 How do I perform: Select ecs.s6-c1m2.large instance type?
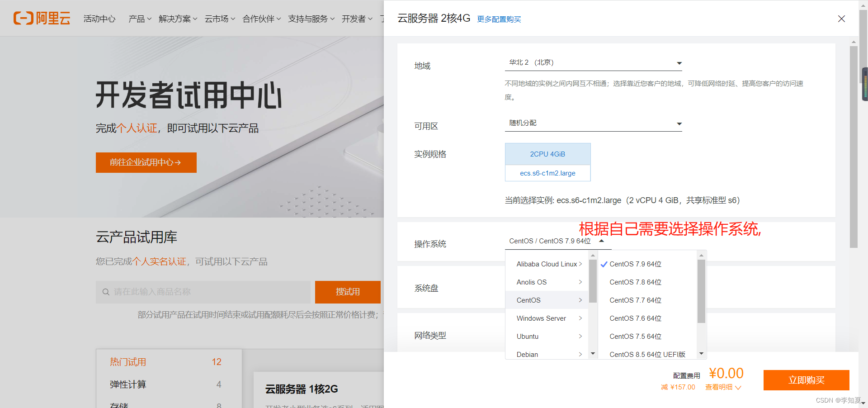point(547,173)
